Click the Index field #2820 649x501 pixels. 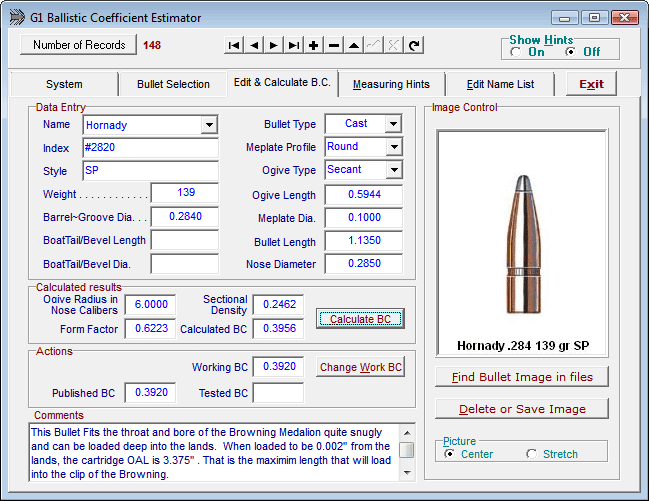pos(151,147)
